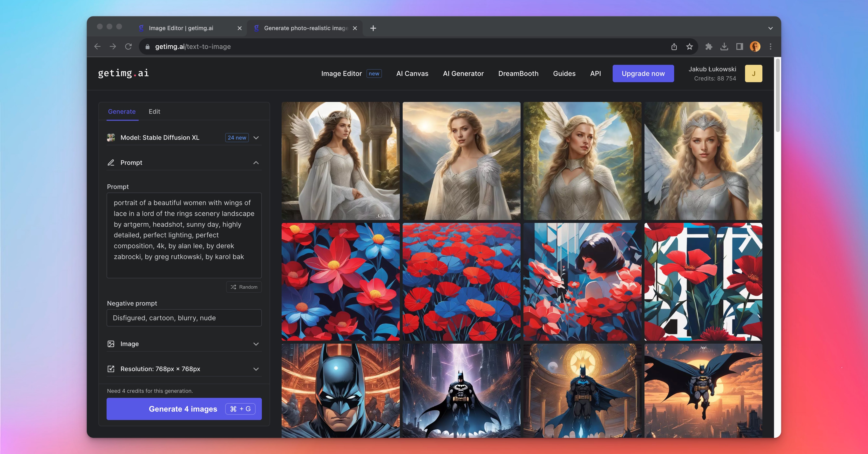Expand the Image section
868x454 pixels.
[256, 344]
